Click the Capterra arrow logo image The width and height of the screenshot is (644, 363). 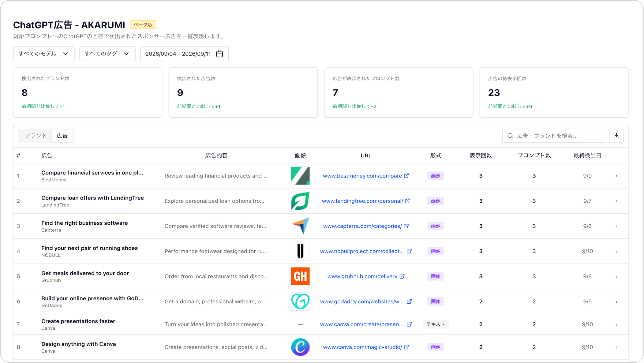tap(300, 226)
